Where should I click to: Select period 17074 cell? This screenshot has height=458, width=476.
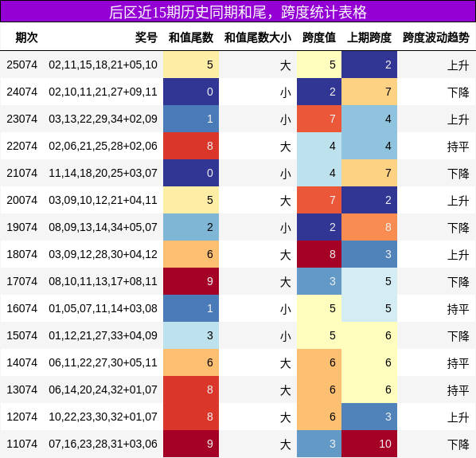click(21, 281)
